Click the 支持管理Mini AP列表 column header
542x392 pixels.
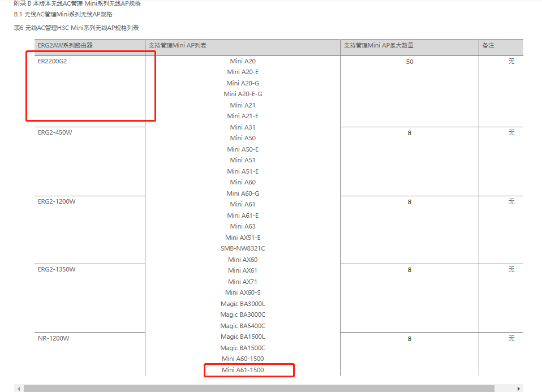[x=243, y=48]
